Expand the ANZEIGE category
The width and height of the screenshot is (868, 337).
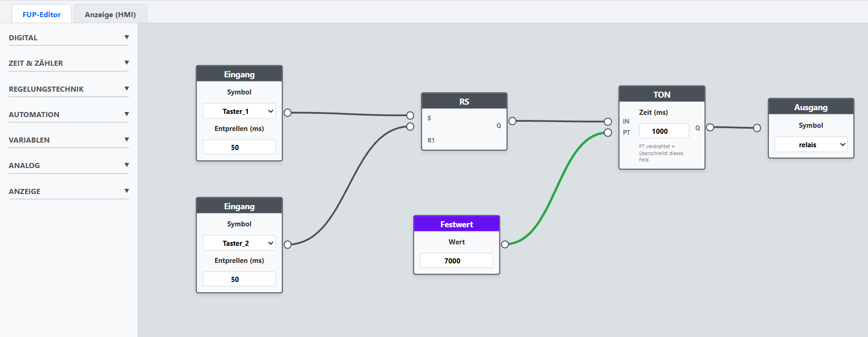(69, 191)
